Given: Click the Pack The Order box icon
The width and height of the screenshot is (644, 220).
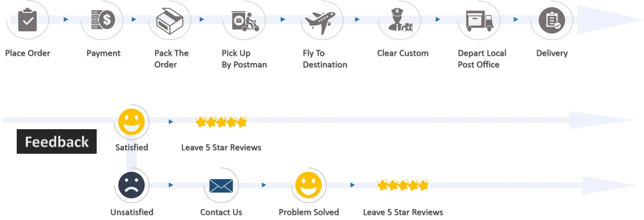Looking at the screenshot, I should pyautogui.click(x=170, y=21).
